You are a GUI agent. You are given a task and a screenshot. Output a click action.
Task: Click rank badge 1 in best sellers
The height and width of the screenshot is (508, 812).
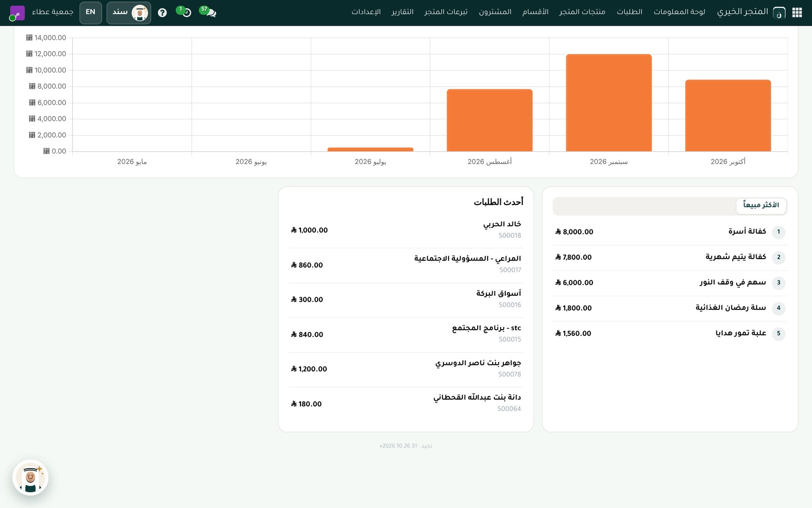pyautogui.click(x=779, y=232)
